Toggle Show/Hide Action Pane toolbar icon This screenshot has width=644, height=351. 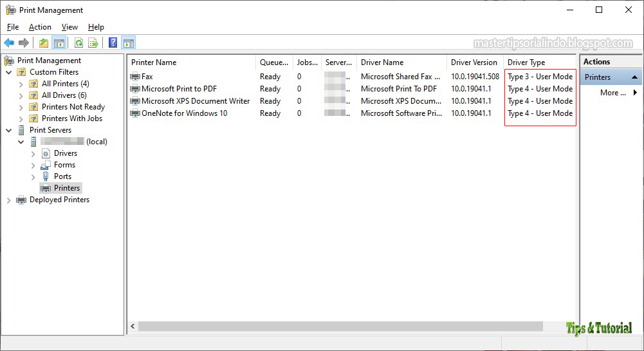[129, 43]
